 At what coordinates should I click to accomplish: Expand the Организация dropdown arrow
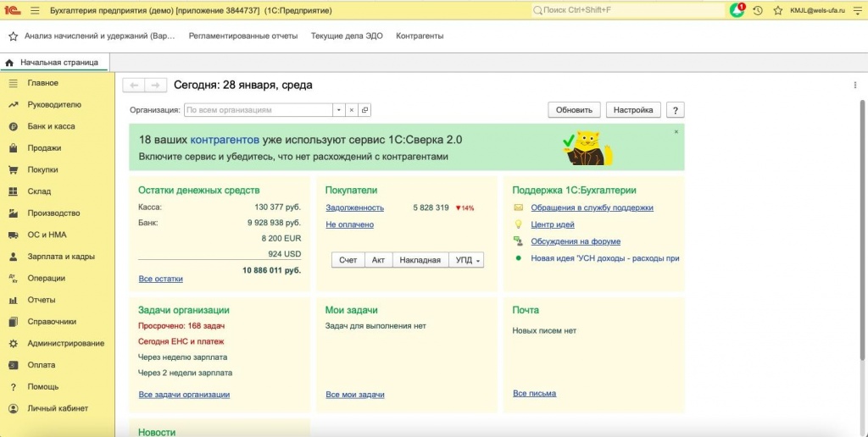click(339, 110)
